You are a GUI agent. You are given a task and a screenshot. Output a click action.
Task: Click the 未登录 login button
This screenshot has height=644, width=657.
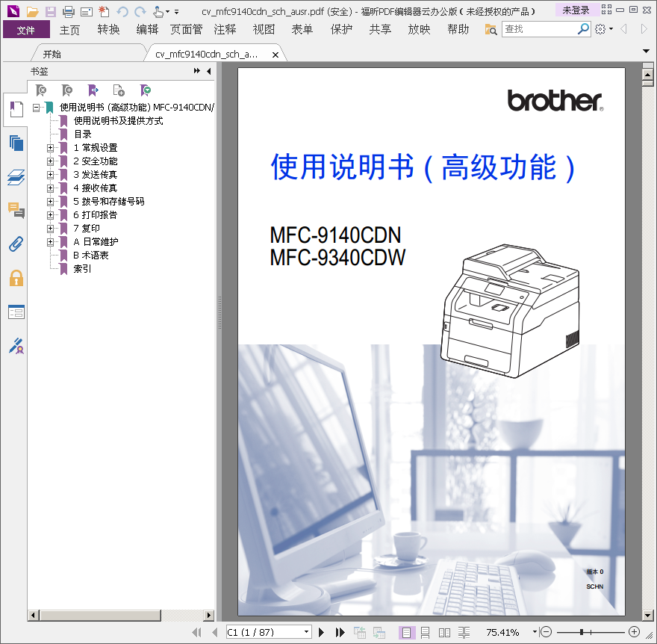tap(576, 10)
